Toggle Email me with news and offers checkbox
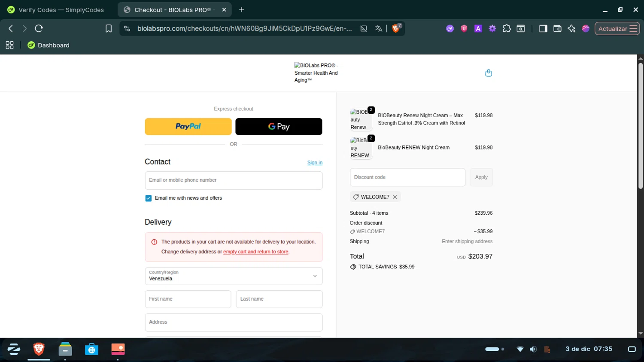The width and height of the screenshot is (644, 362). pyautogui.click(x=148, y=198)
